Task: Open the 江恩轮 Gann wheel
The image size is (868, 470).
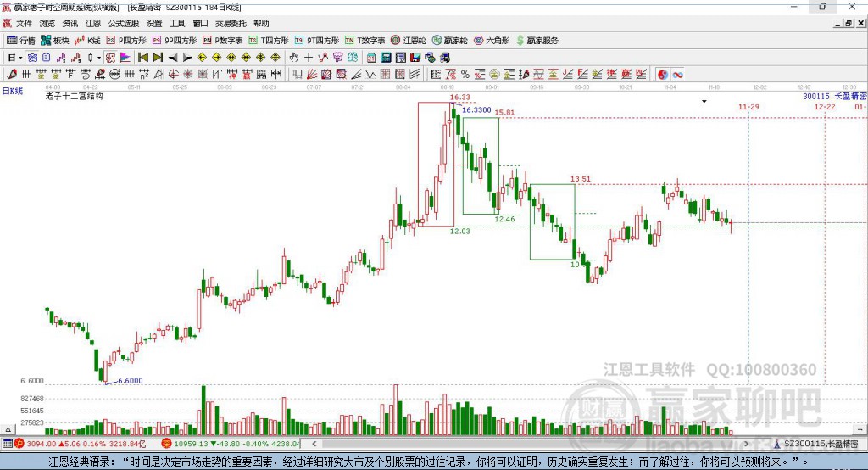Action: 409,41
